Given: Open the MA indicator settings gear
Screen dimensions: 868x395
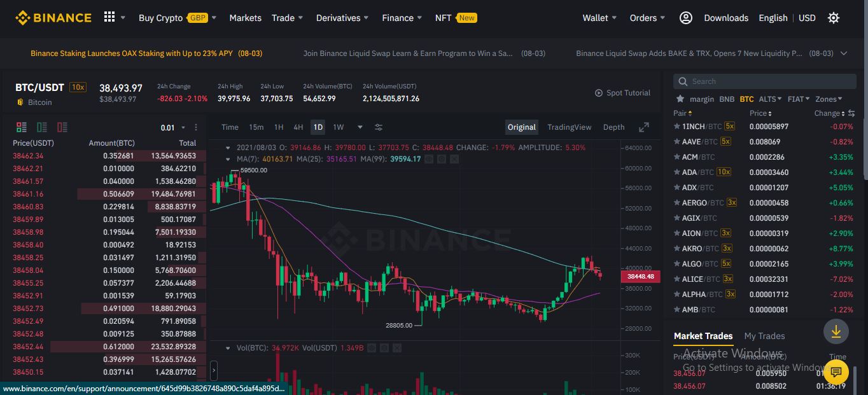Looking at the screenshot, I should click(442, 159).
